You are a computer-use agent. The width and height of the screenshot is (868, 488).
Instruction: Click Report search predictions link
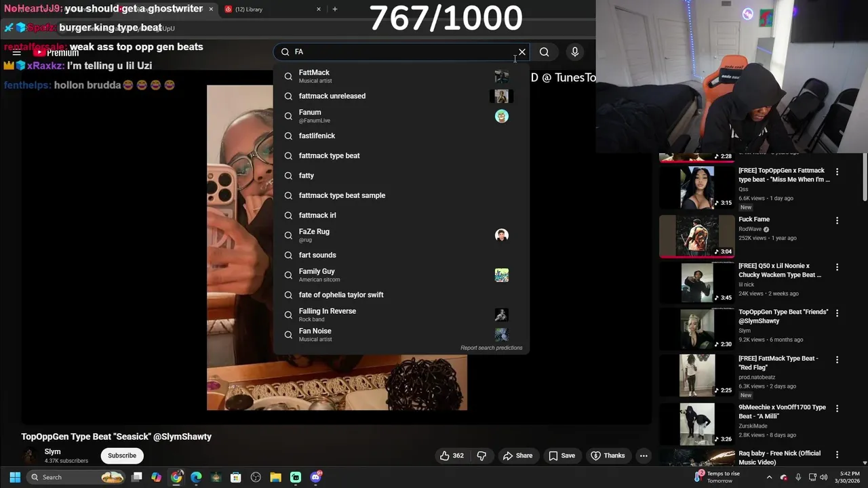[x=491, y=348]
